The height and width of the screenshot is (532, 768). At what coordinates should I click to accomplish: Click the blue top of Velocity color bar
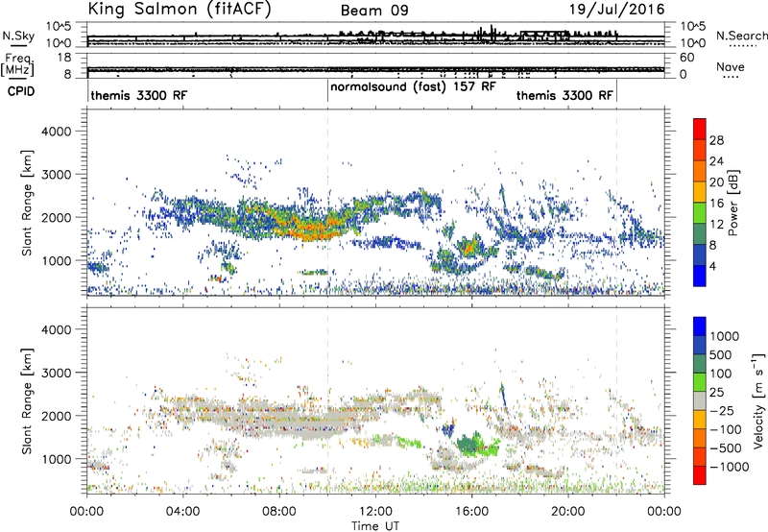coord(700,326)
